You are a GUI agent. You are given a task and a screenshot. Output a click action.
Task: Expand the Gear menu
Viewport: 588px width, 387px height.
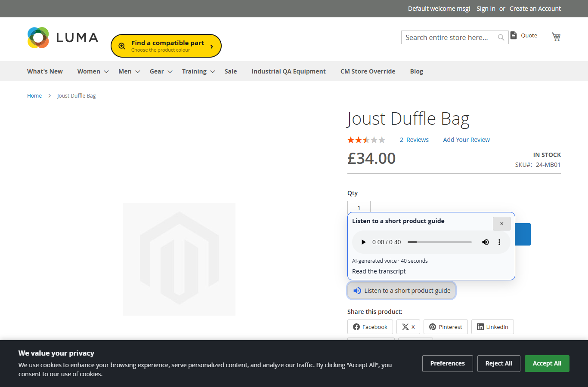pos(161,71)
